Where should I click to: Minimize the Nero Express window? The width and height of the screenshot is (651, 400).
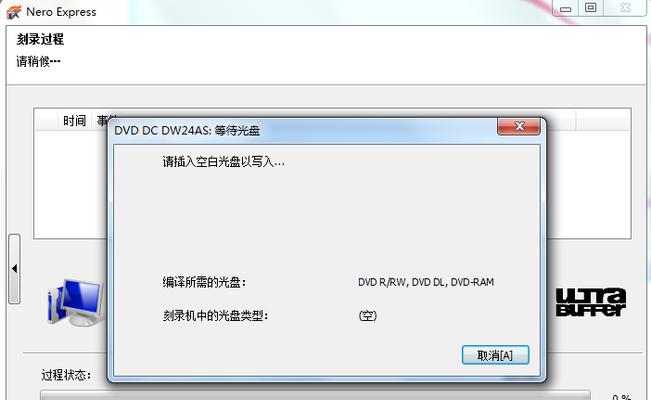pyautogui.click(x=565, y=8)
